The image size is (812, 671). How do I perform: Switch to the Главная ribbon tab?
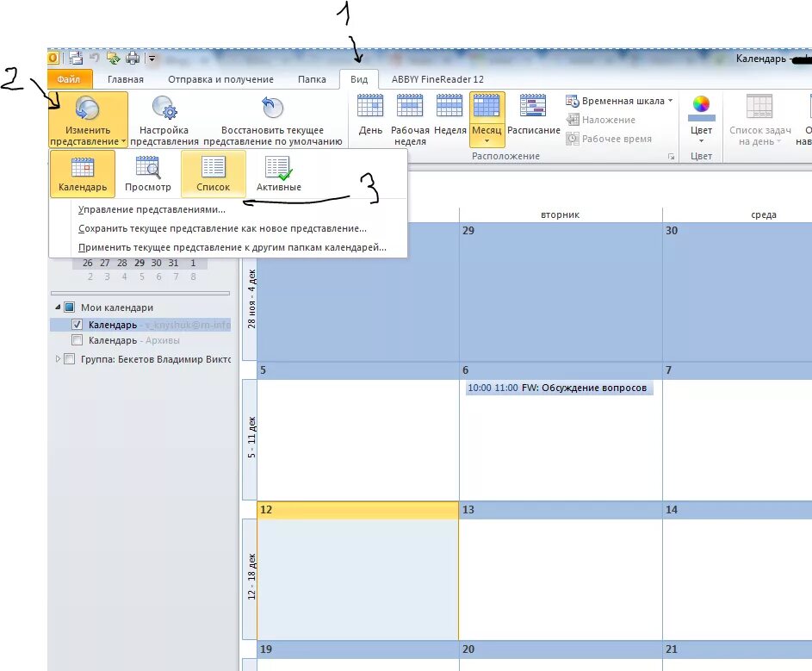click(x=126, y=79)
